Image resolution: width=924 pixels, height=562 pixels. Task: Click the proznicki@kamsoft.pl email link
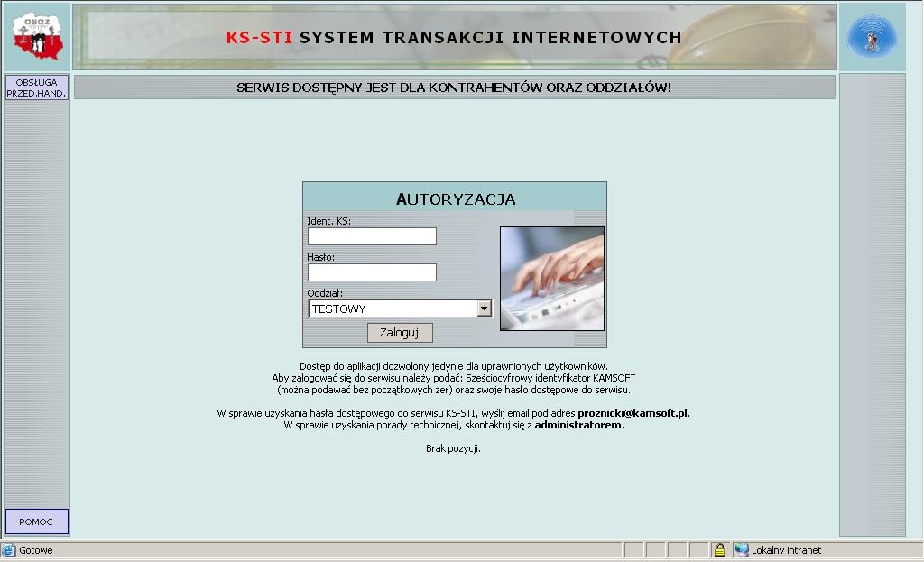633,413
